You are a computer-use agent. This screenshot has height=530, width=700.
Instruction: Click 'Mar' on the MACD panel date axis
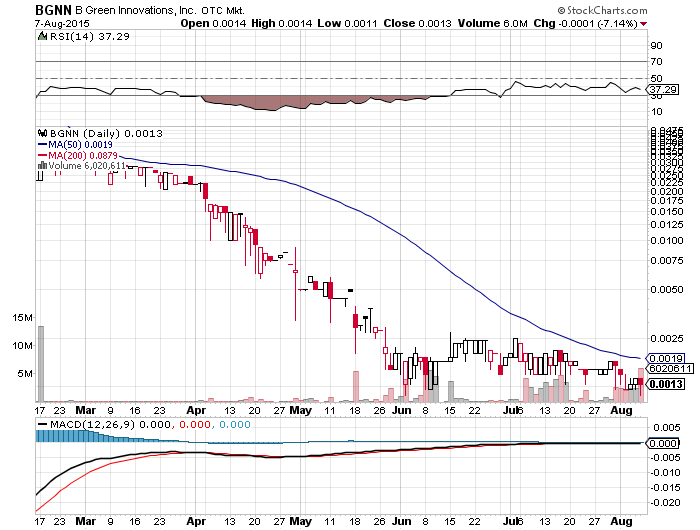[x=86, y=521]
